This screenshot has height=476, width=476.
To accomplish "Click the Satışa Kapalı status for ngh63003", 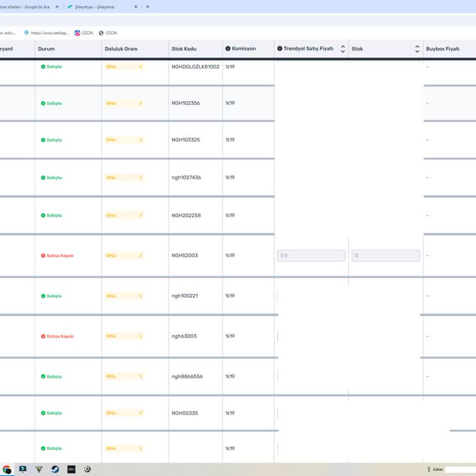I will pos(59,336).
